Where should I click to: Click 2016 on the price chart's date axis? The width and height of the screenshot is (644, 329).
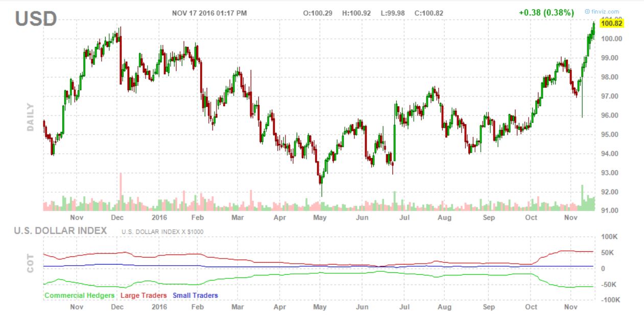point(160,217)
